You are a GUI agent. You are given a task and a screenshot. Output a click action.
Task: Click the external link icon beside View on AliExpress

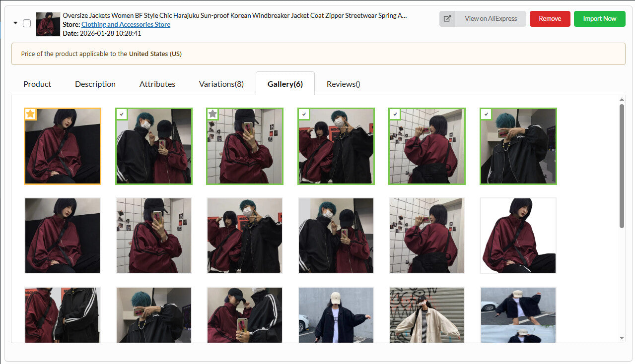click(x=447, y=19)
